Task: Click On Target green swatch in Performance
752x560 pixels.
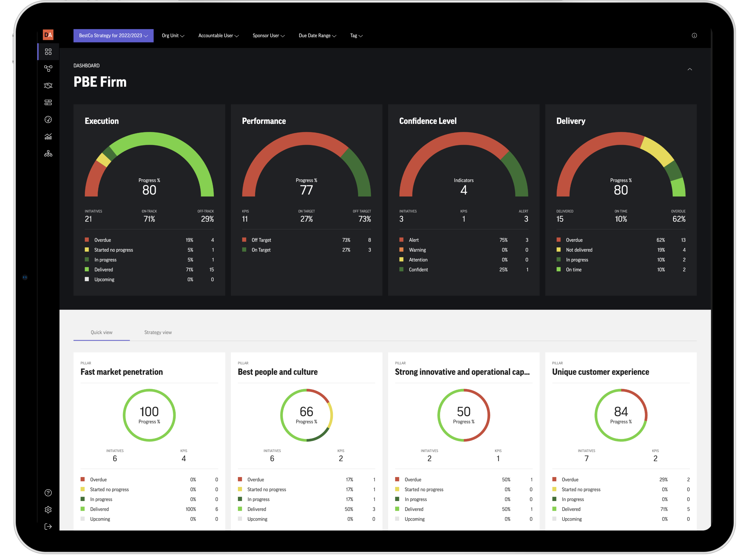Action: pyautogui.click(x=244, y=249)
